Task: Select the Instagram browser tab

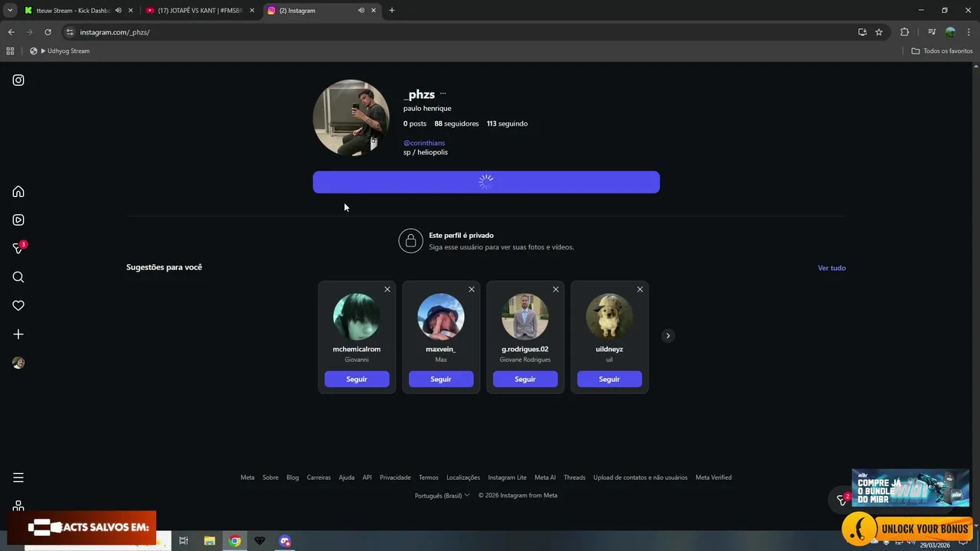Action: [322, 11]
